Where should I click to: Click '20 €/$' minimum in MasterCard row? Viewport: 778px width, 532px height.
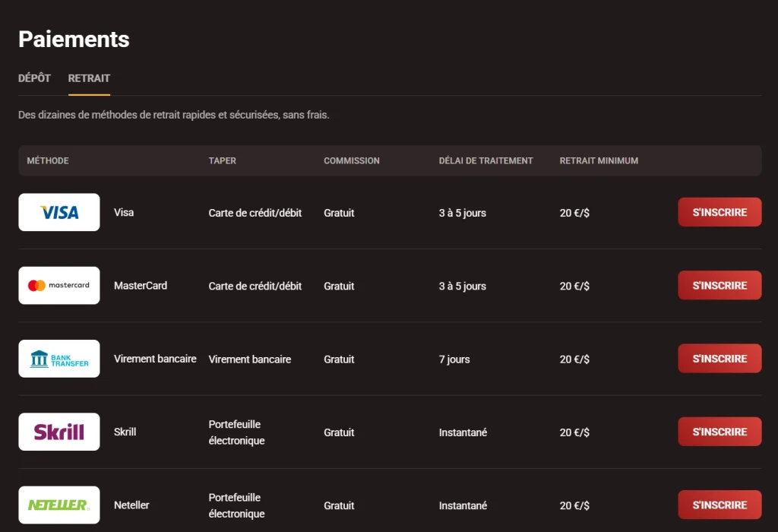point(574,286)
